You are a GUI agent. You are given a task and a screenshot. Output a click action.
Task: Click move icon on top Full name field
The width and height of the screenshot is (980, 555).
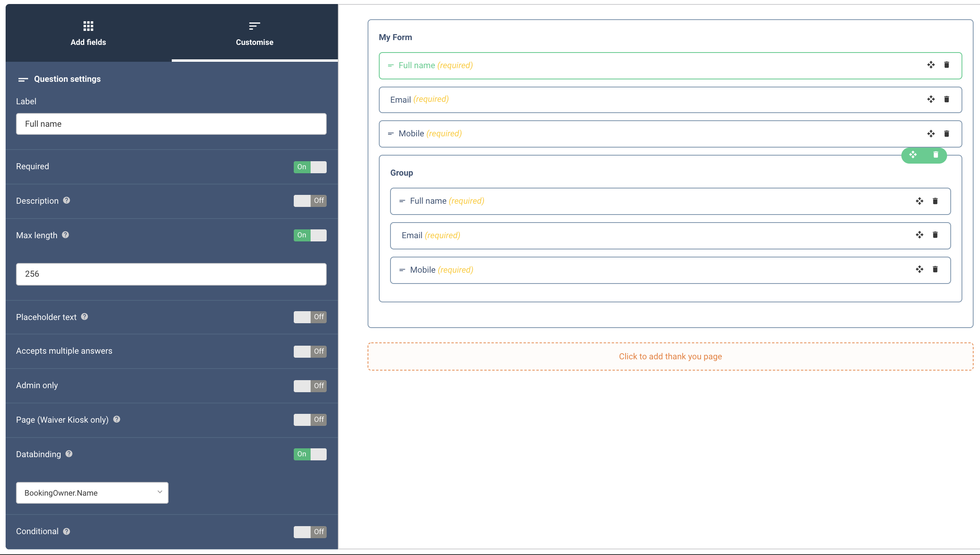point(931,65)
